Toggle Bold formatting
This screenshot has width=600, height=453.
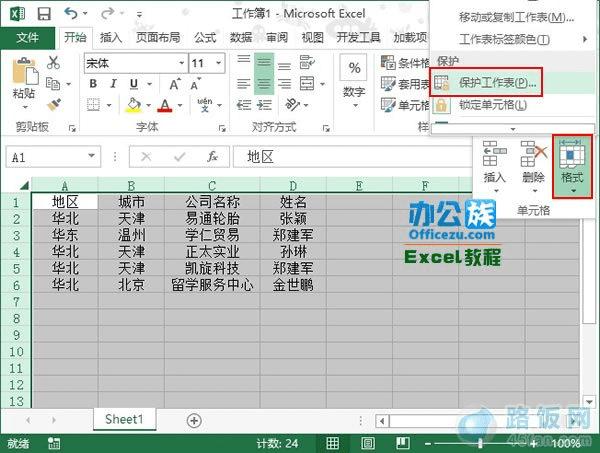pos(93,83)
